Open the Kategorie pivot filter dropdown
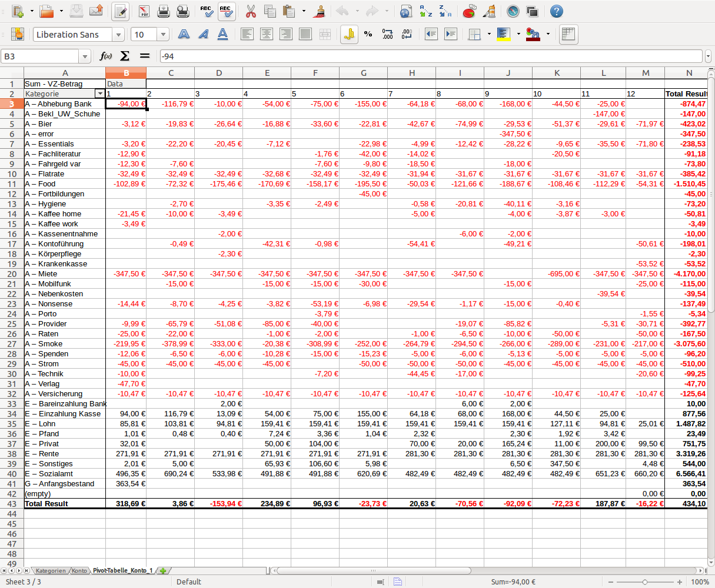This screenshot has height=588, width=715. point(100,93)
